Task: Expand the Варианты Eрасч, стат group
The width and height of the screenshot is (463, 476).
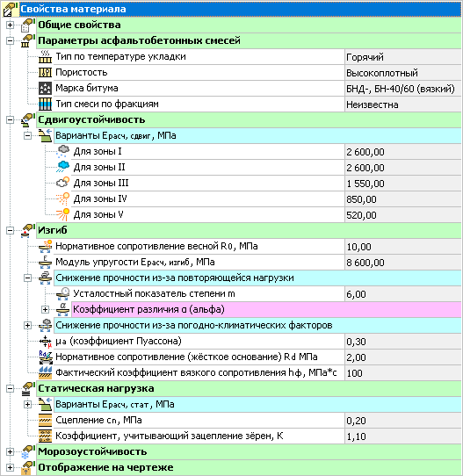Action: [x=27, y=404]
